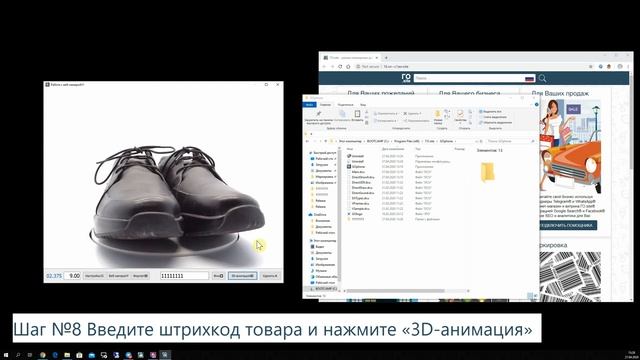Open the View tab in Explorer ribbon
Screen dimensions: 640x360
coord(363,105)
